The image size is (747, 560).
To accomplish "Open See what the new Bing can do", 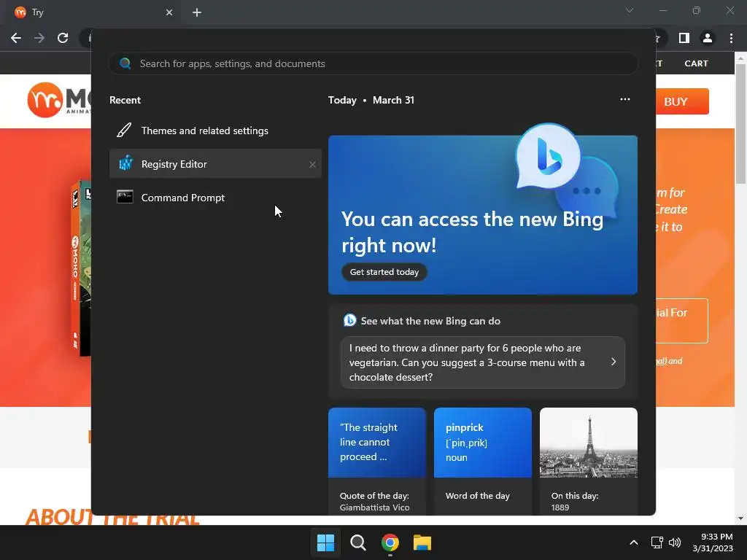I will [430, 321].
